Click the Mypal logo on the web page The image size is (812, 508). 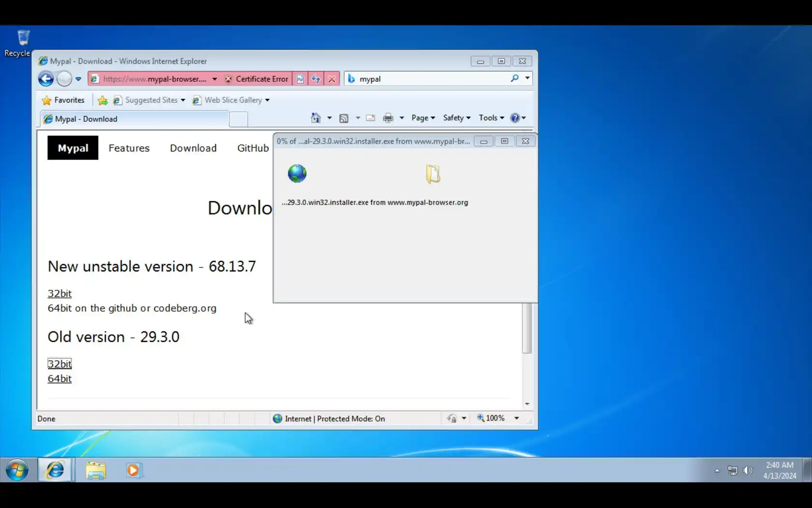coord(73,148)
